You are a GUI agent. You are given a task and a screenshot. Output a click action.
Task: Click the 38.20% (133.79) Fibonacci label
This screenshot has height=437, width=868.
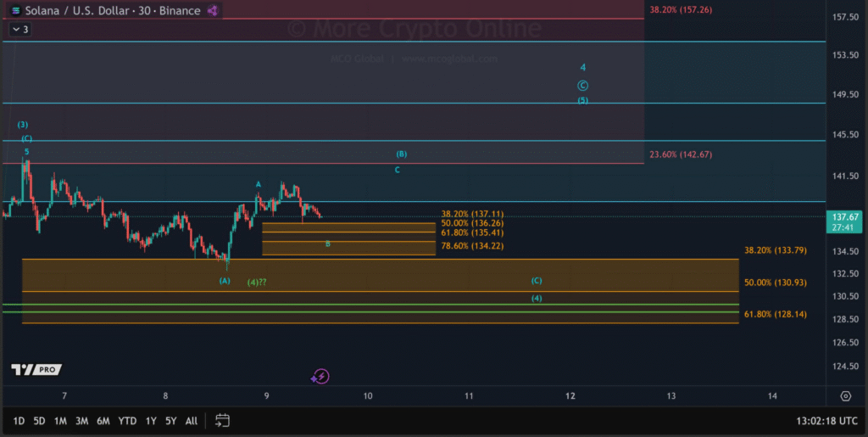[775, 250]
